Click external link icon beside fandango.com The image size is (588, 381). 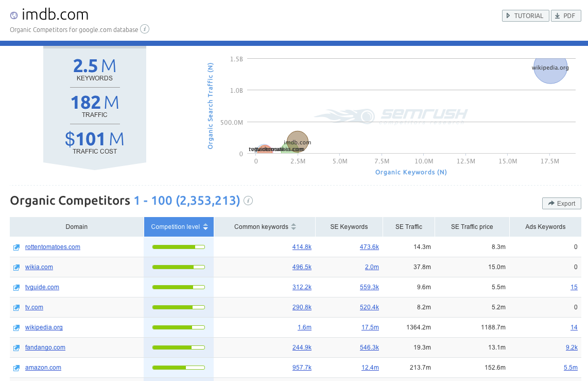click(16, 348)
